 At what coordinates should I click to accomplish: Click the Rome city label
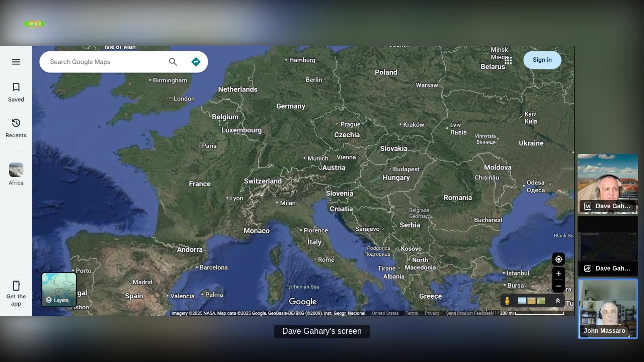pyautogui.click(x=326, y=259)
